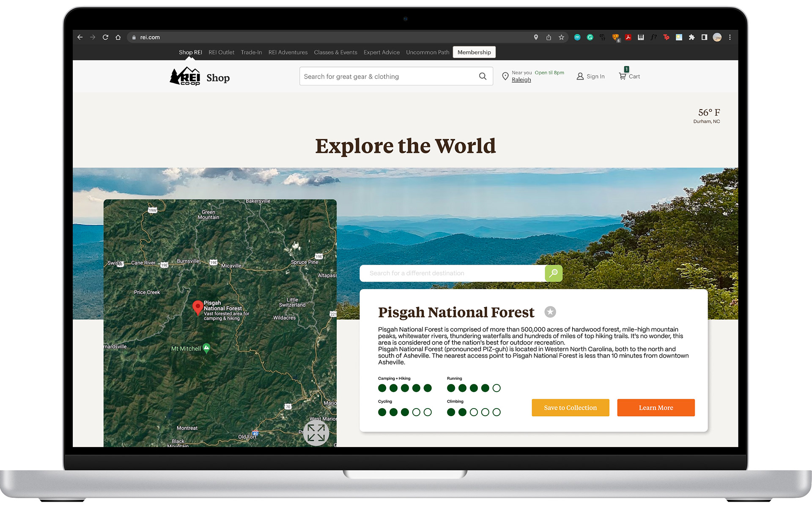Click Green Mountain on the map
Image resolution: width=812 pixels, height=508 pixels.
(208, 215)
